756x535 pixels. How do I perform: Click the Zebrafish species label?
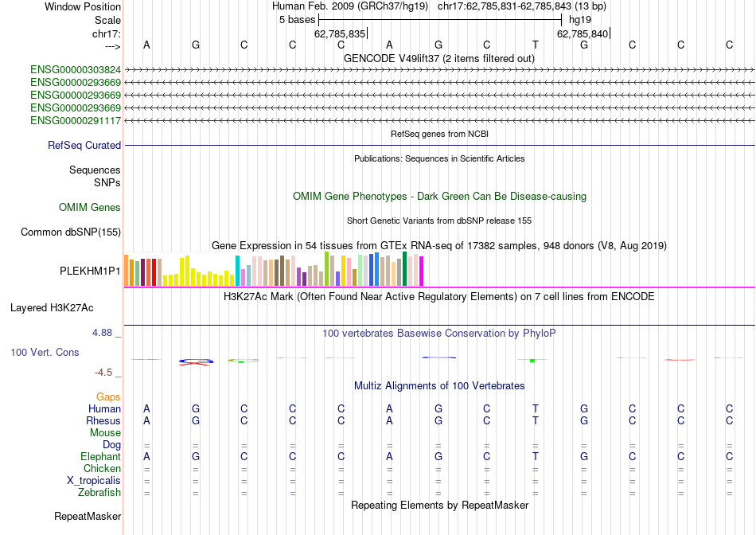click(x=99, y=493)
